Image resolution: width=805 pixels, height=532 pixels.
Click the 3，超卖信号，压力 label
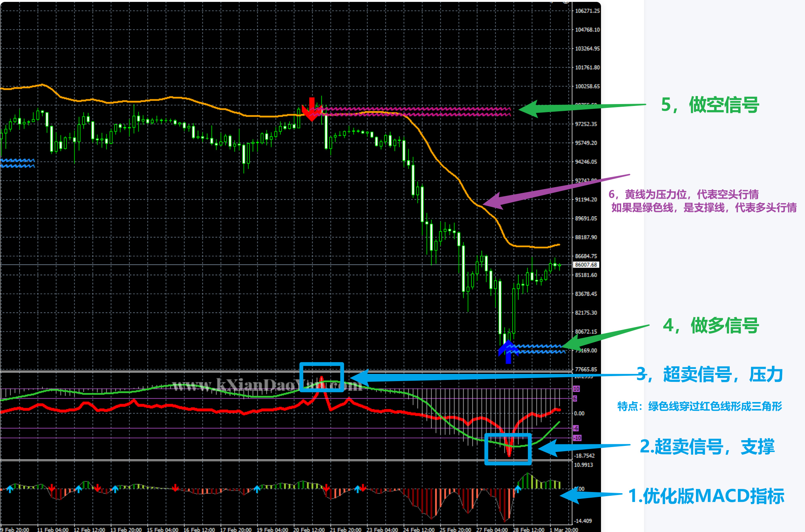710,374
